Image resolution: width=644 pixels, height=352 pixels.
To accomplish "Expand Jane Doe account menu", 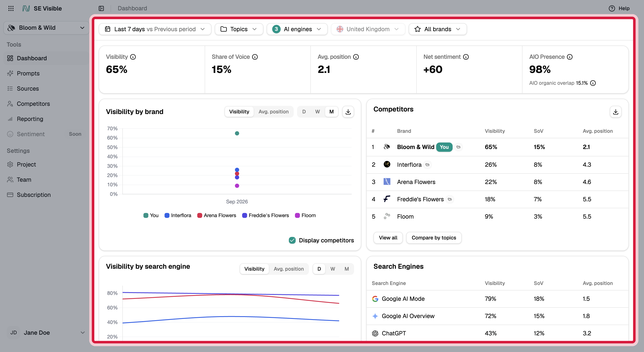I will click(x=46, y=333).
